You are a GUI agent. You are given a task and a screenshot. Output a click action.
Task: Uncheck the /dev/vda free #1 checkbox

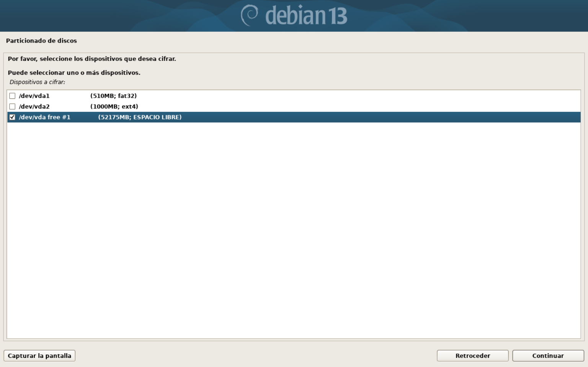tap(12, 117)
